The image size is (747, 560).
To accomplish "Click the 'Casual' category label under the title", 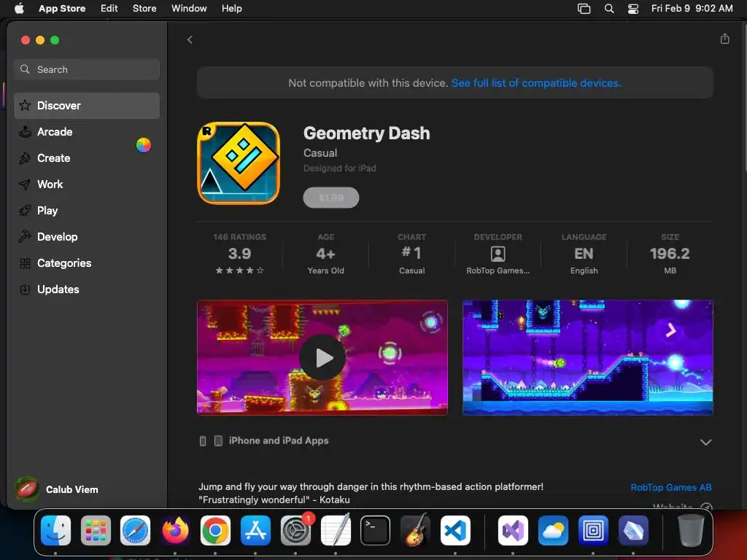I will [320, 153].
